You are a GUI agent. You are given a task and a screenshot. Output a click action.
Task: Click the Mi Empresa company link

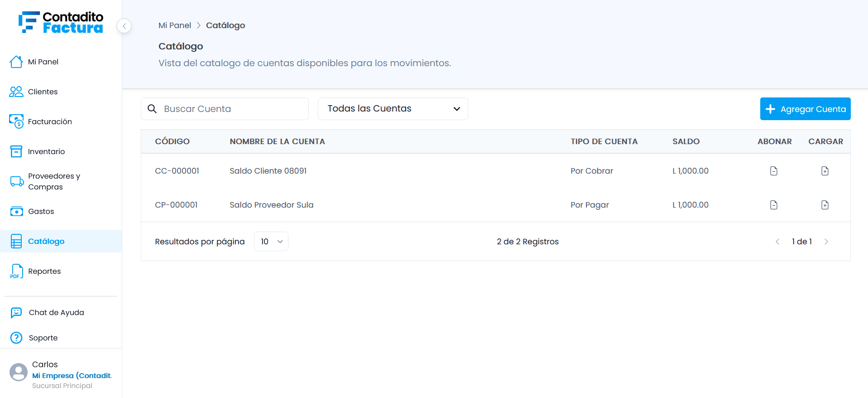72,375
